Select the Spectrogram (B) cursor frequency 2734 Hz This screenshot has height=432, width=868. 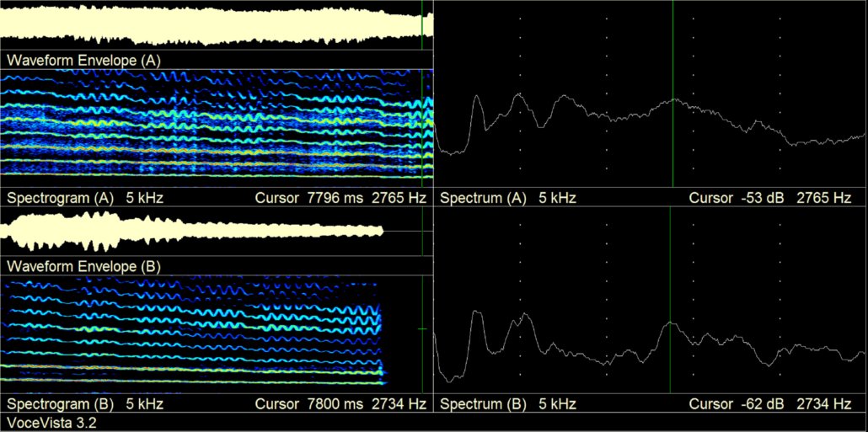tap(399, 404)
